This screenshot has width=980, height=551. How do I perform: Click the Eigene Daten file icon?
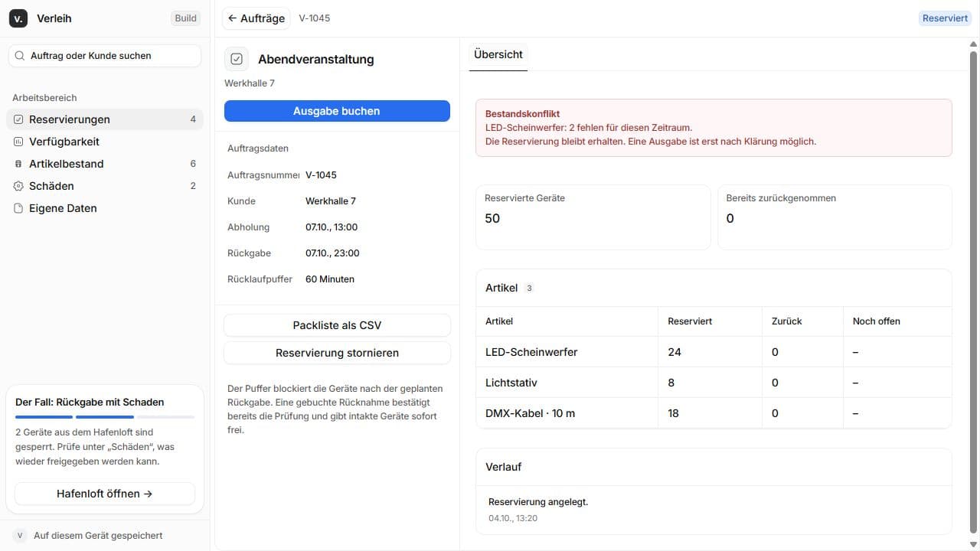(18, 208)
